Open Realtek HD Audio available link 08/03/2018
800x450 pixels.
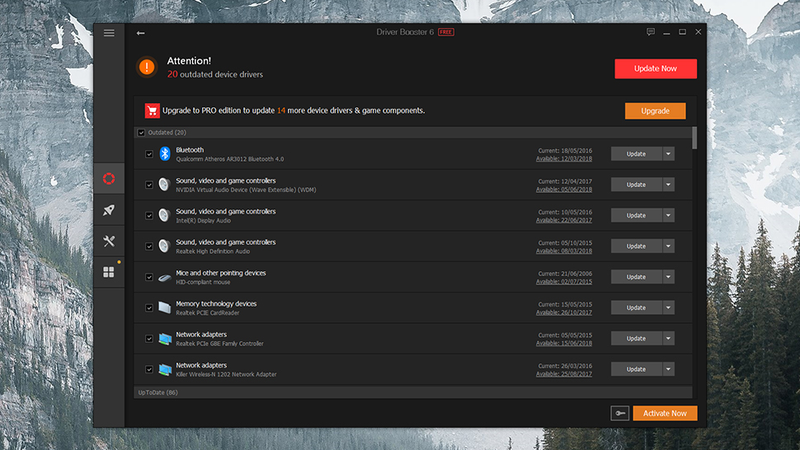pos(564,251)
